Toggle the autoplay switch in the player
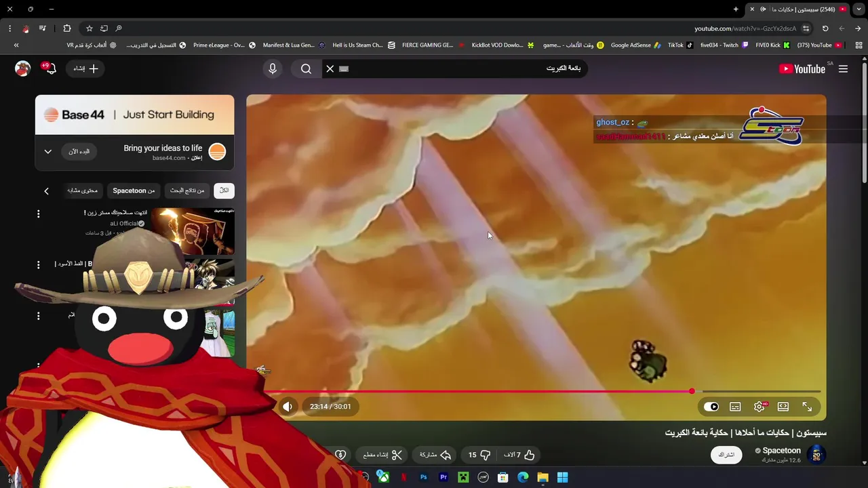The image size is (868, 488). 711,407
